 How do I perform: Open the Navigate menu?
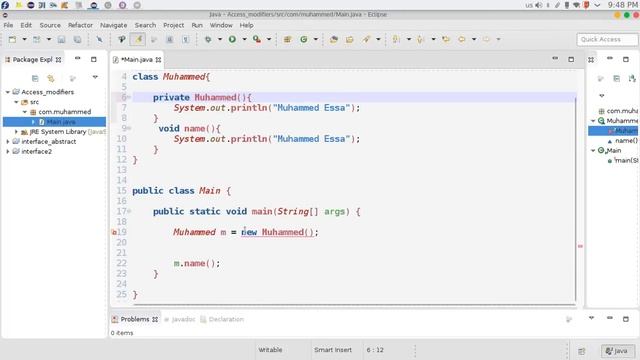[113, 25]
